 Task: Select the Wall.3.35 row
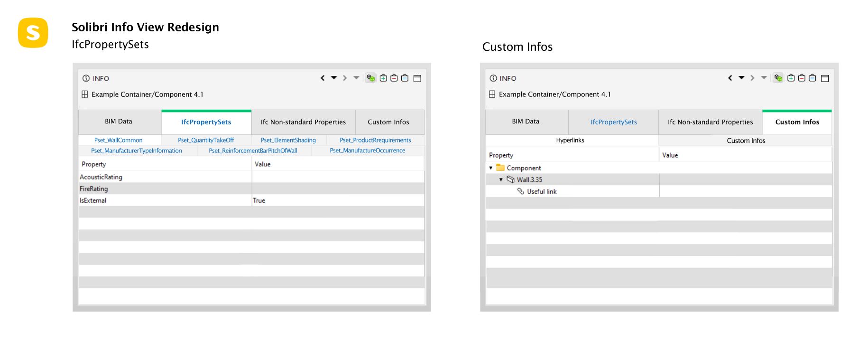coord(659,179)
